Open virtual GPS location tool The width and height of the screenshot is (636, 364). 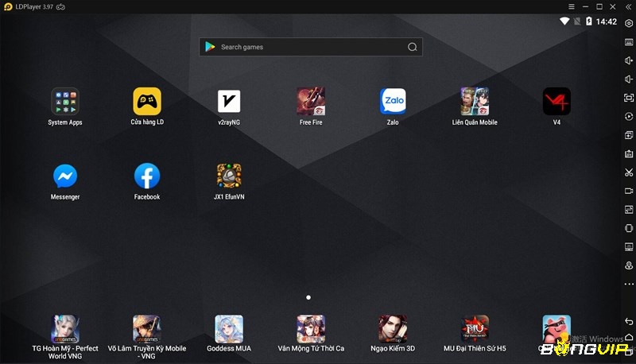629,265
